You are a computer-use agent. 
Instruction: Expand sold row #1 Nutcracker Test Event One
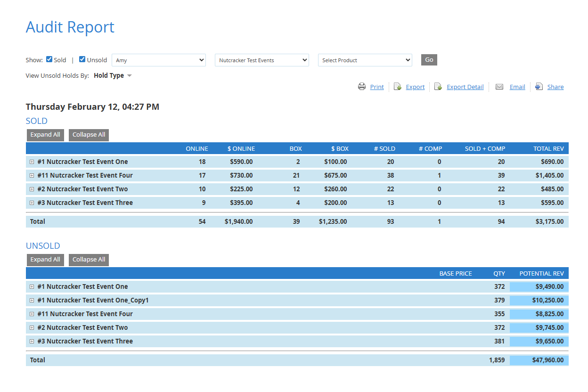[32, 162]
